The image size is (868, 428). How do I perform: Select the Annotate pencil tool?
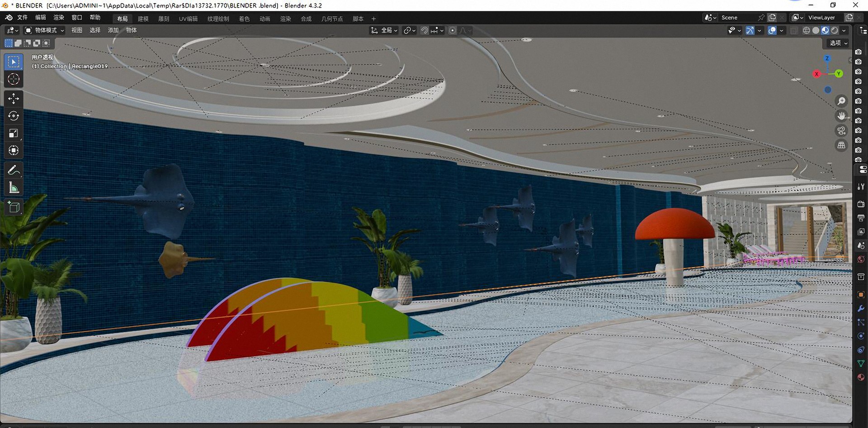tap(14, 170)
